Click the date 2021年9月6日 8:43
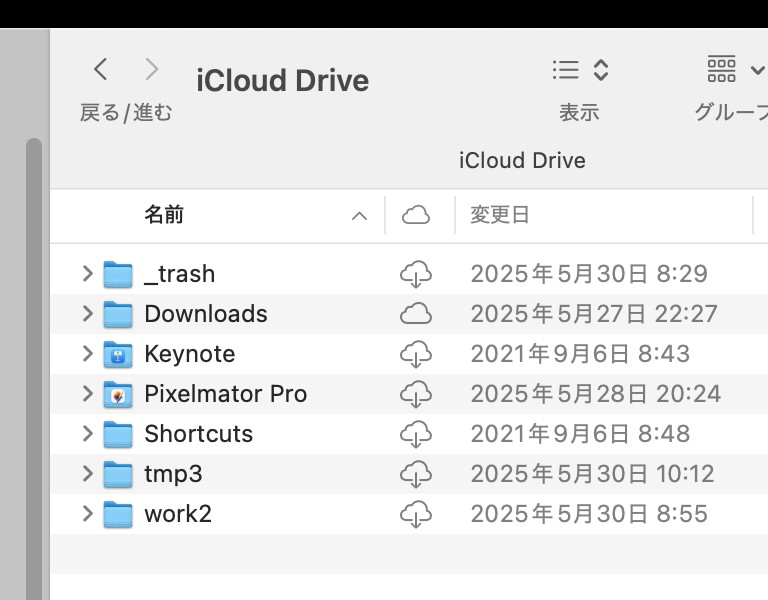Screen dimensions: 768x600 [580, 354]
